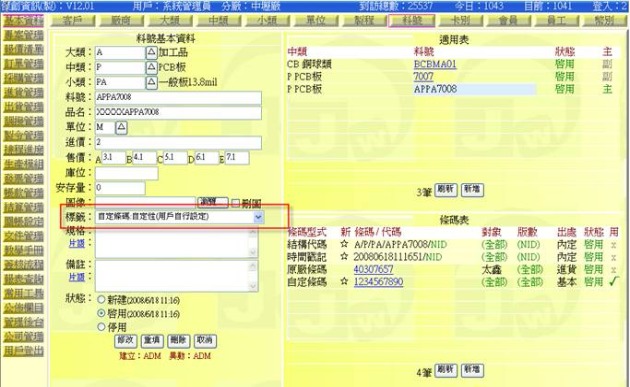Click the x mark in the 時間戳記 row
The width and height of the screenshot is (630, 387).
click(614, 257)
